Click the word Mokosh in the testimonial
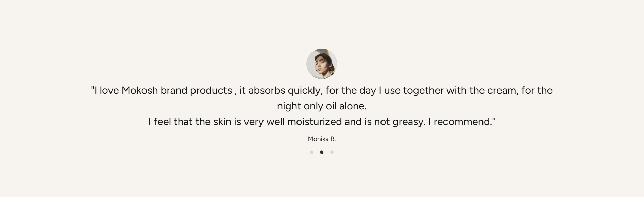The height and width of the screenshot is (197, 644). click(140, 91)
